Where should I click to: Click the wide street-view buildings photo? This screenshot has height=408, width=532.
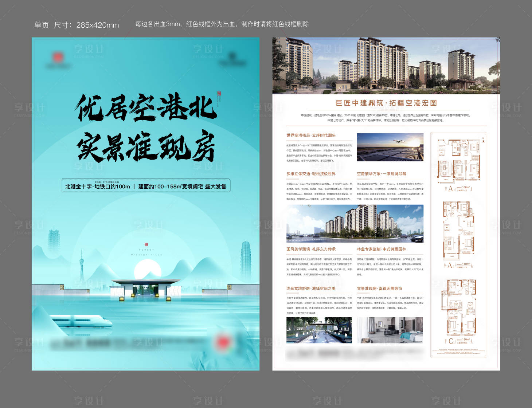355,224
